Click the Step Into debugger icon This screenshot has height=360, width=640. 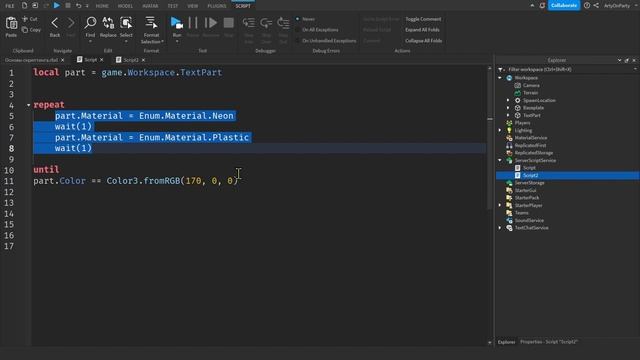coord(249,23)
